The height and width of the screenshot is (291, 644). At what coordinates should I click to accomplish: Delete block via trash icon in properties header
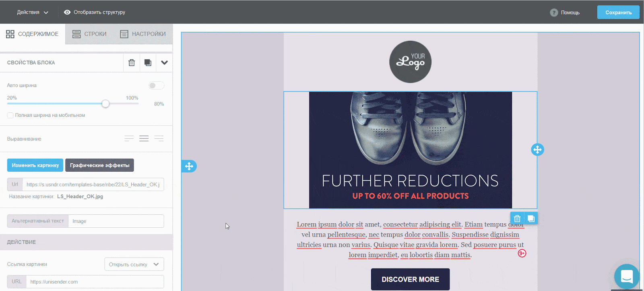(132, 62)
